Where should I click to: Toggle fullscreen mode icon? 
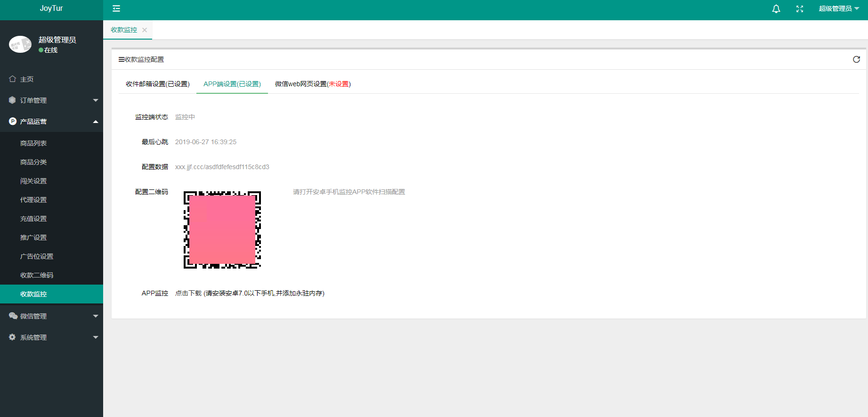click(x=800, y=8)
